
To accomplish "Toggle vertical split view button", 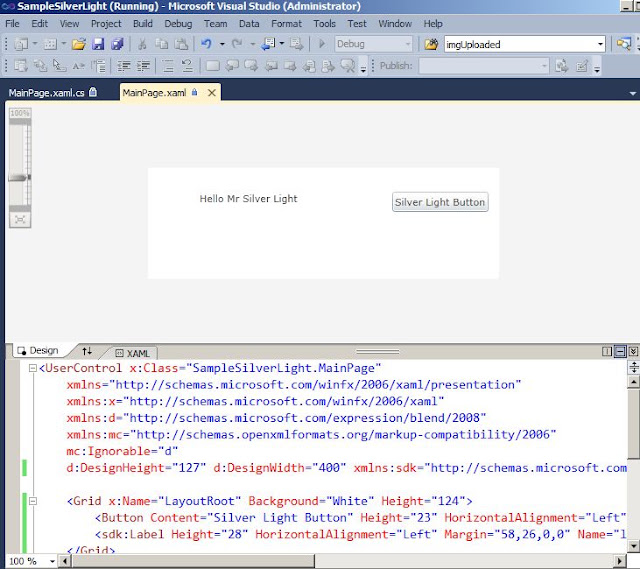I will pos(607,351).
